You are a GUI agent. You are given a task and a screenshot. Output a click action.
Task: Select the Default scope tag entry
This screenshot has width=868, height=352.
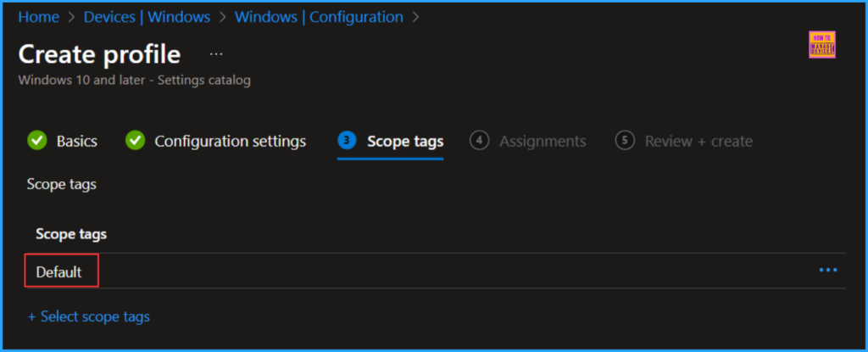point(59,271)
